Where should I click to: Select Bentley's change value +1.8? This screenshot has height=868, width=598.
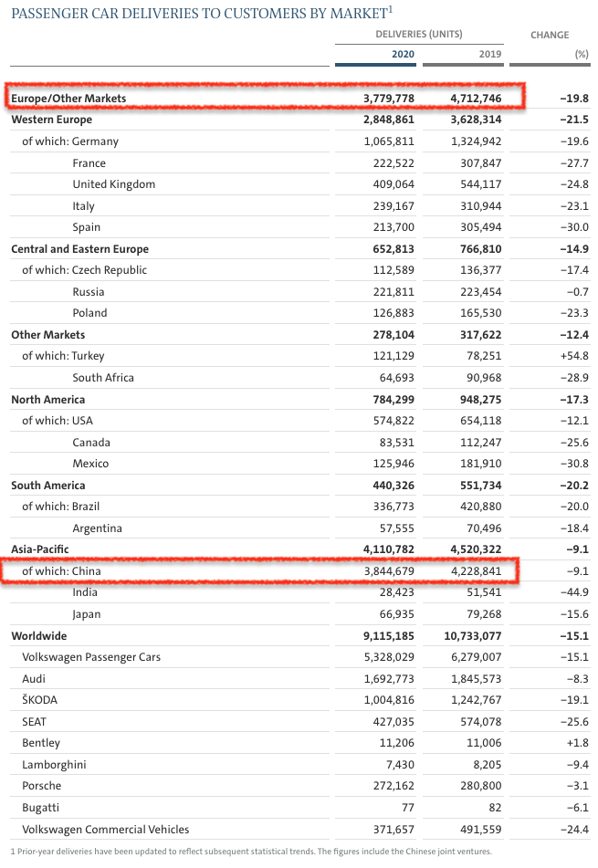click(x=577, y=743)
